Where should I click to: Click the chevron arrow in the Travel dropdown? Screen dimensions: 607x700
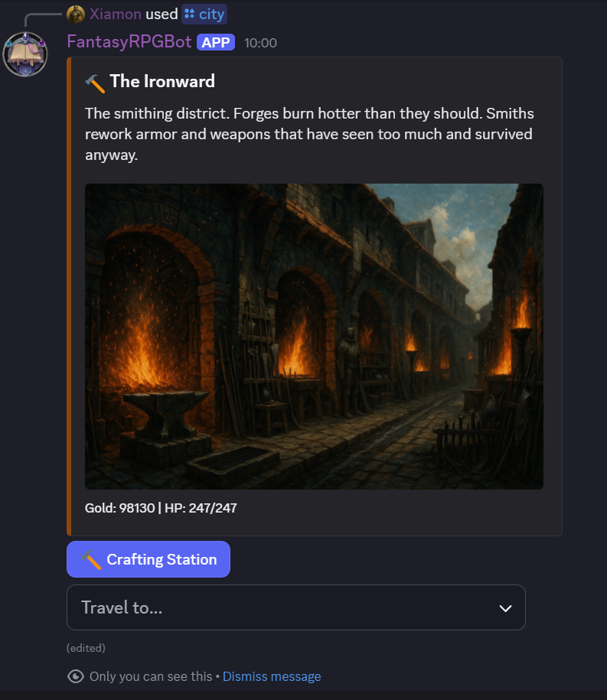[x=505, y=608]
